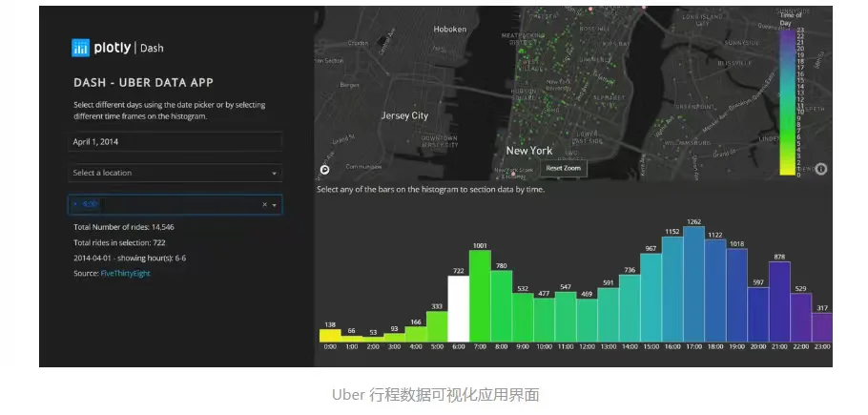Open the FiveThirtyEight source link
The image size is (868, 415).
pyautogui.click(x=125, y=274)
